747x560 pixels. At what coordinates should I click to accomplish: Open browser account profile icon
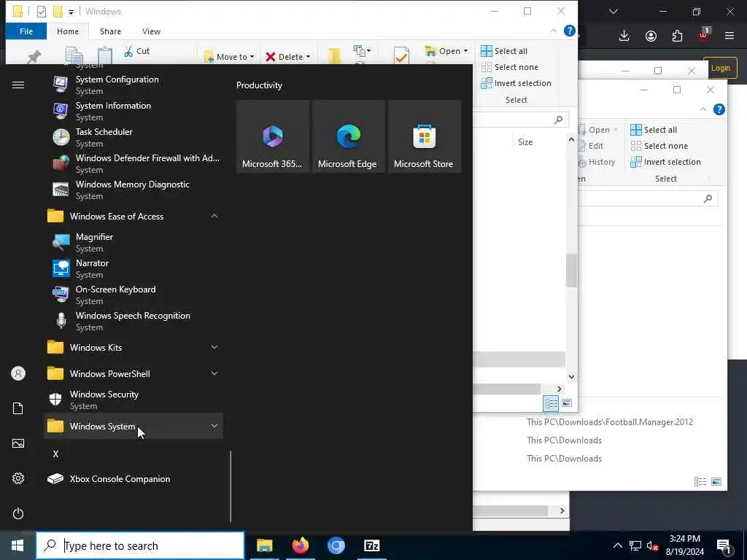tap(651, 36)
